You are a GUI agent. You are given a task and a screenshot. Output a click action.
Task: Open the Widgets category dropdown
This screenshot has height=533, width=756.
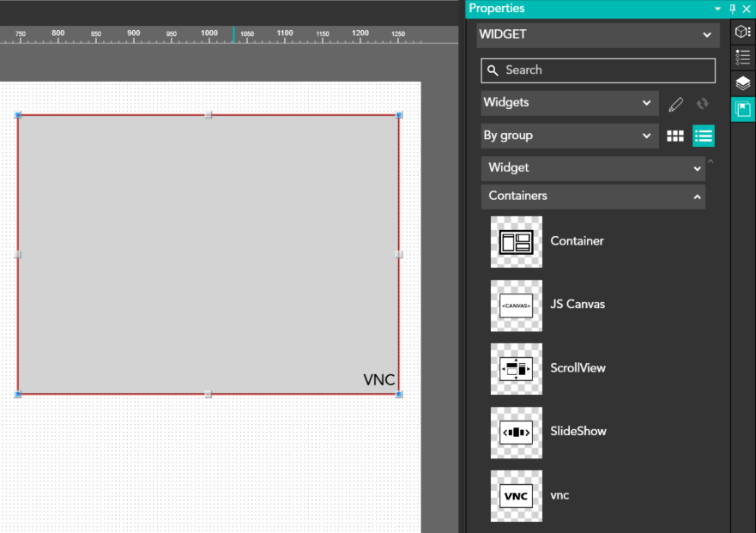[569, 103]
